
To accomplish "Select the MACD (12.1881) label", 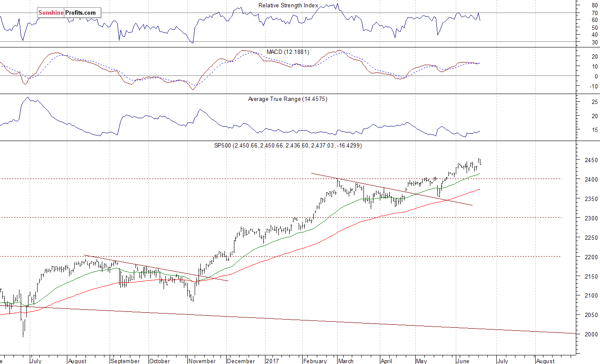I will point(287,52).
